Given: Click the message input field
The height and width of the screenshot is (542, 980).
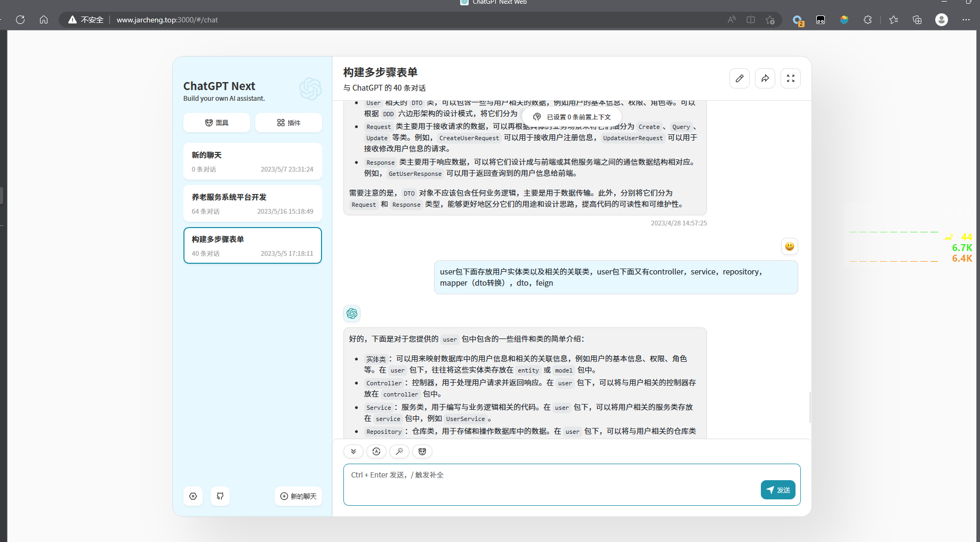Looking at the screenshot, I should [x=572, y=484].
